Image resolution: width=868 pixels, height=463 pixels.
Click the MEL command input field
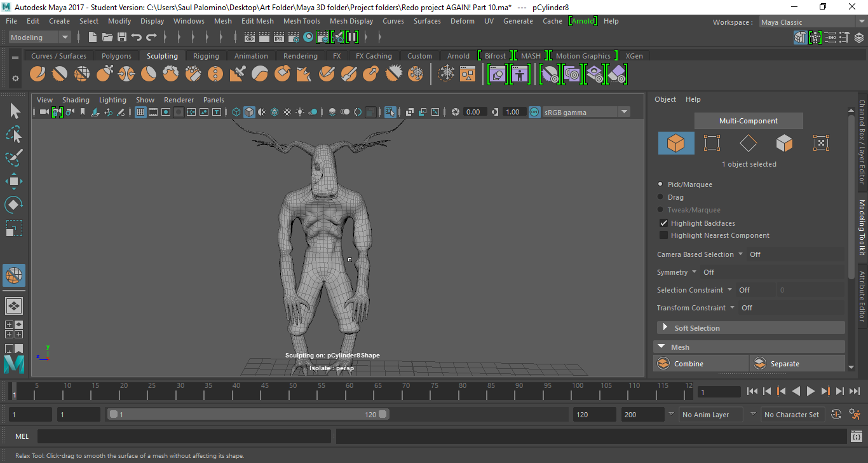click(184, 436)
